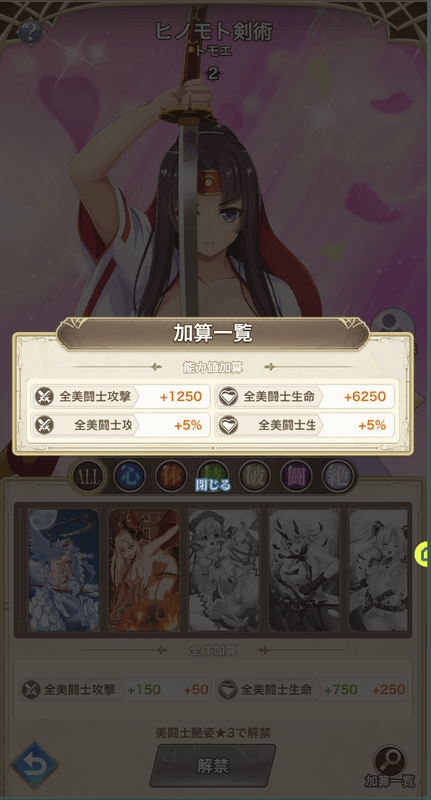The width and height of the screenshot is (431, 800).
Task: Tap the sword icon beside 全美闘士攻 +5%
Action: point(45,425)
